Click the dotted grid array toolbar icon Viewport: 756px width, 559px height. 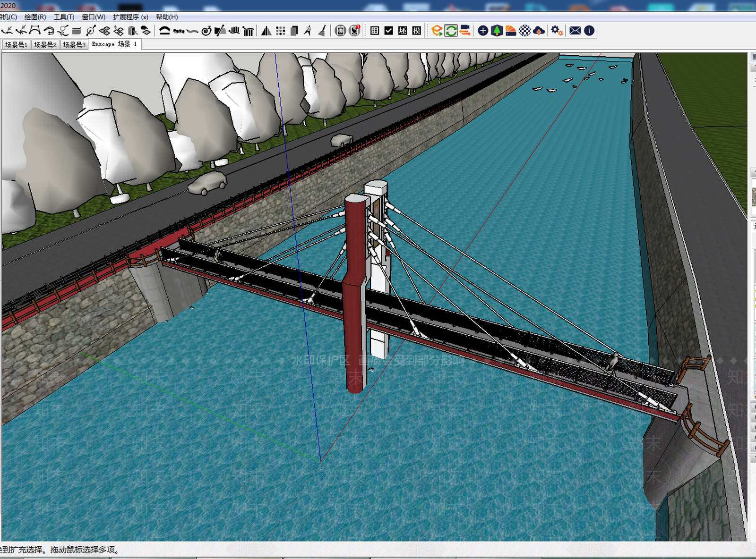(x=281, y=31)
